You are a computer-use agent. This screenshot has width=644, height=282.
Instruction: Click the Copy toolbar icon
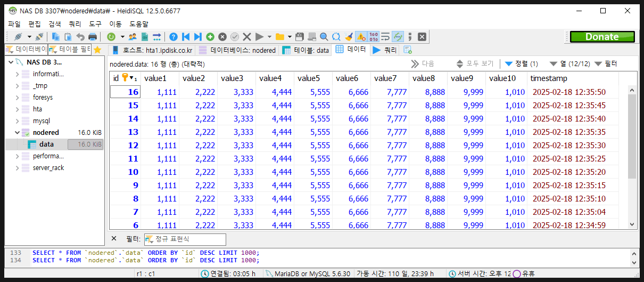point(56,37)
